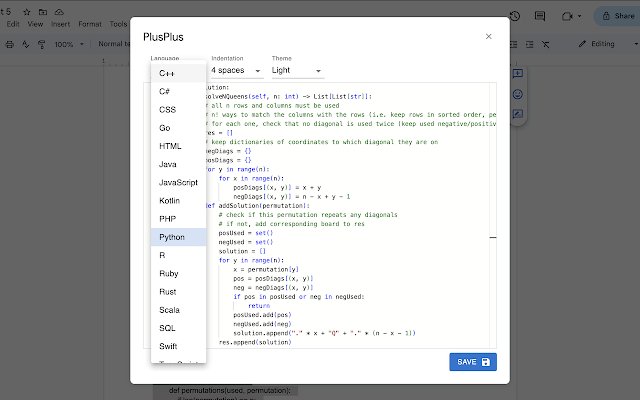Click the increase indent icon
The image size is (640, 400).
[x=529, y=44]
